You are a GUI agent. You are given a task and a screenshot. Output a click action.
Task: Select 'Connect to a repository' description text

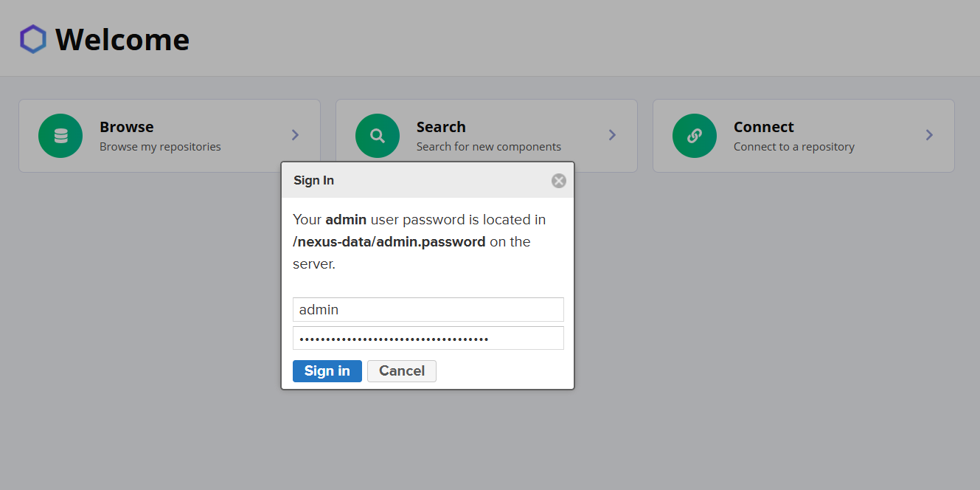[794, 147]
